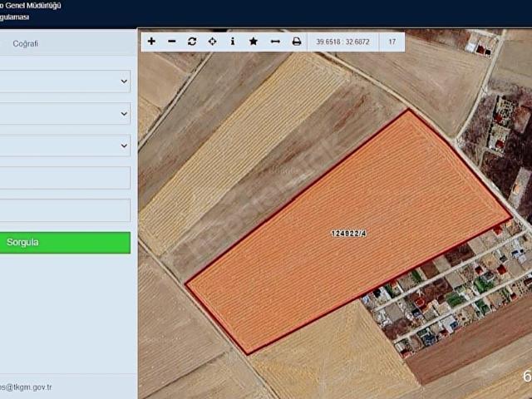Screen dimensions: 532x399
Task: Expand the first dropdown in query panel
Action: coord(65,81)
